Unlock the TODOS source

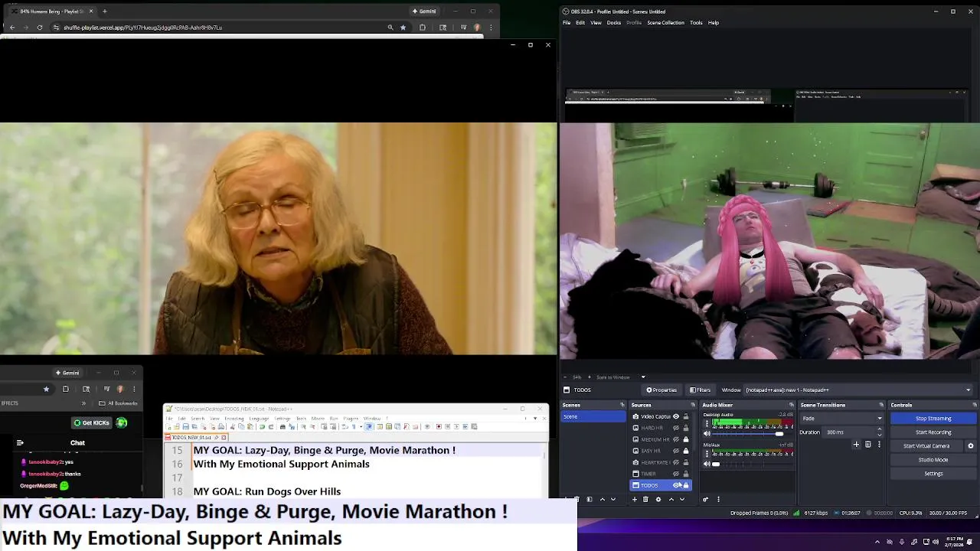pos(686,485)
